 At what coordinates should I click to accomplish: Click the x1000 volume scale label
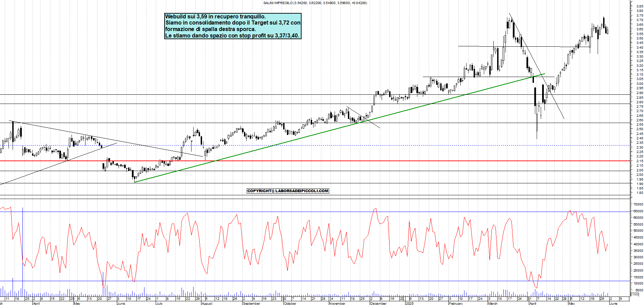(635, 294)
